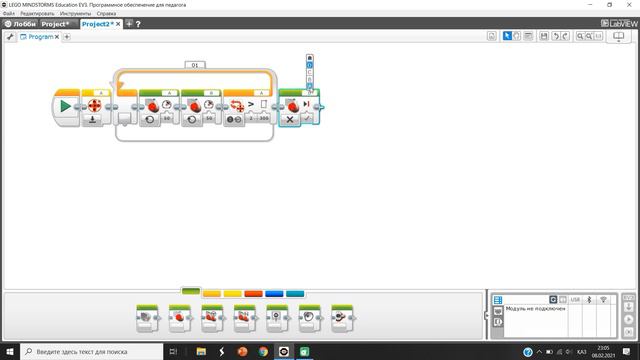
Task: Open the Файл menu
Action: tap(9, 13)
